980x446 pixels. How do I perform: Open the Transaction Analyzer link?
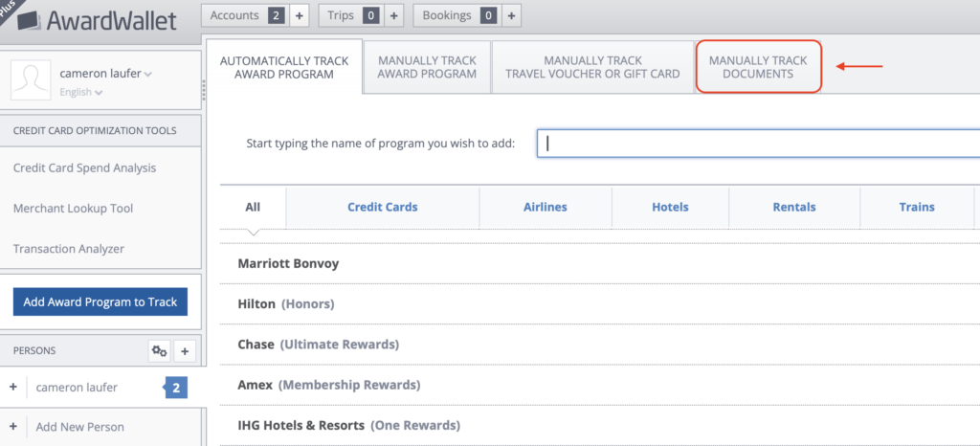tap(69, 249)
